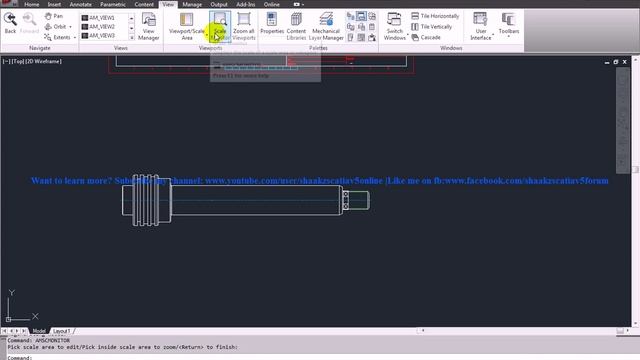
Task: Click Switch Windows
Action: [394, 26]
